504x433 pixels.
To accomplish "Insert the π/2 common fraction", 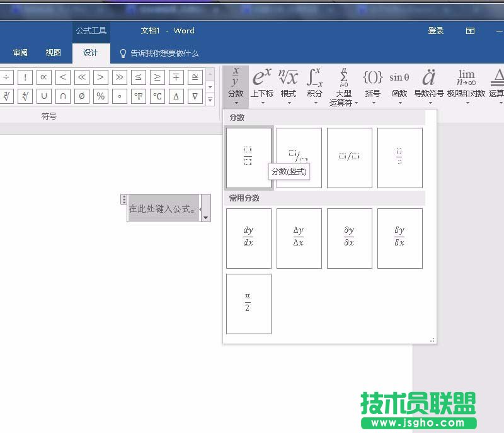I will [x=248, y=304].
